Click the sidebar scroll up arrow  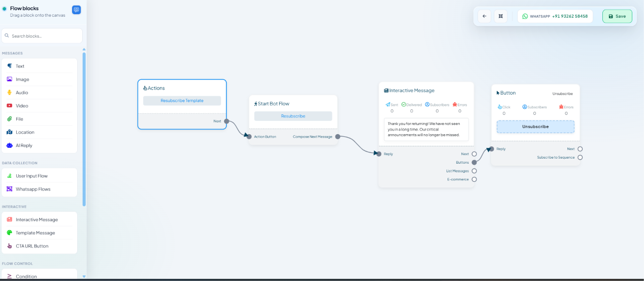point(84,49)
